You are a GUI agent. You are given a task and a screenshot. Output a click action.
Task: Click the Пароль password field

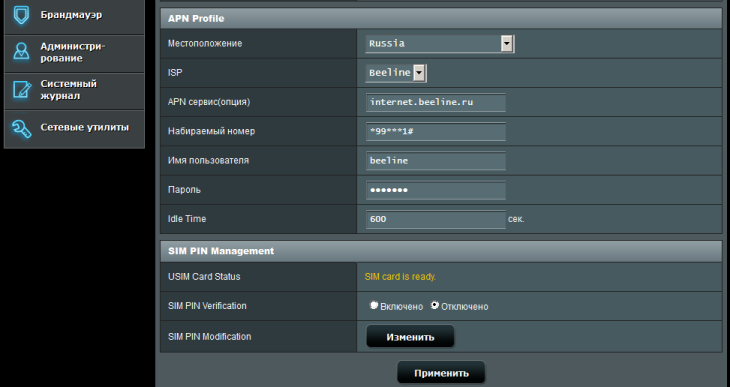tap(436, 190)
